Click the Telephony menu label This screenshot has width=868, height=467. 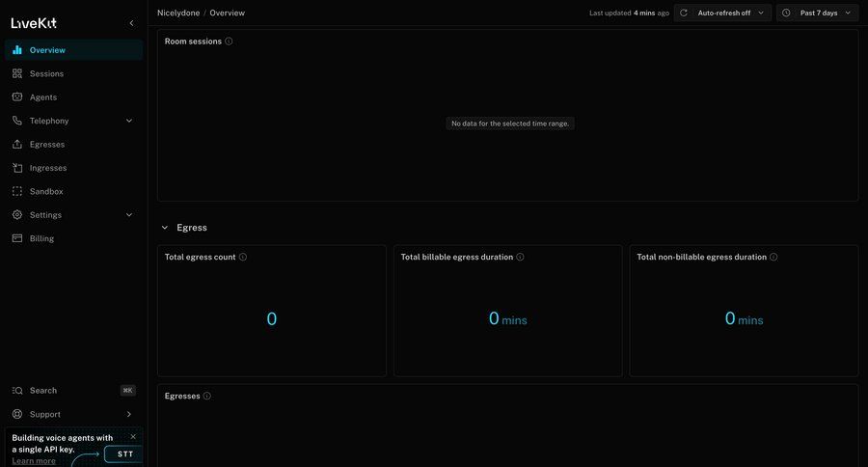pos(49,121)
